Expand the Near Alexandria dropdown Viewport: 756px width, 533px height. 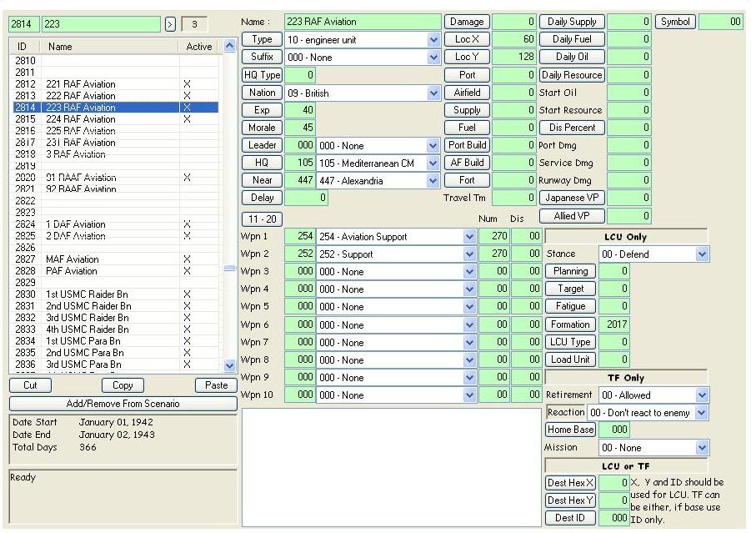pos(433,181)
